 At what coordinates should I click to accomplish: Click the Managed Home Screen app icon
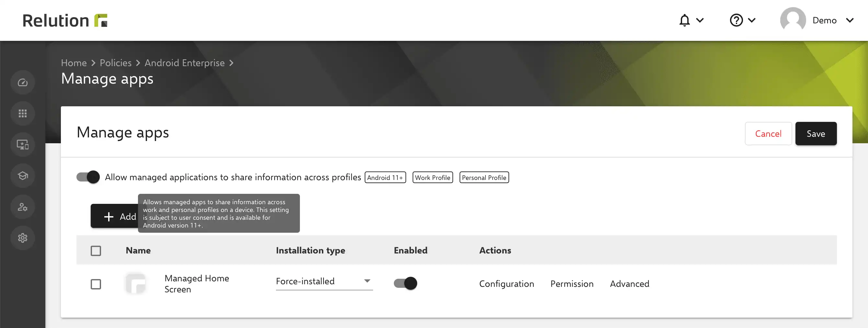135,284
